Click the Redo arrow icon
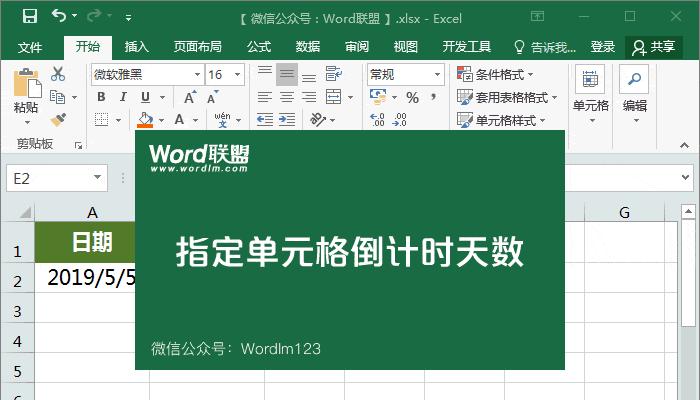The height and width of the screenshot is (400, 700). click(x=94, y=16)
